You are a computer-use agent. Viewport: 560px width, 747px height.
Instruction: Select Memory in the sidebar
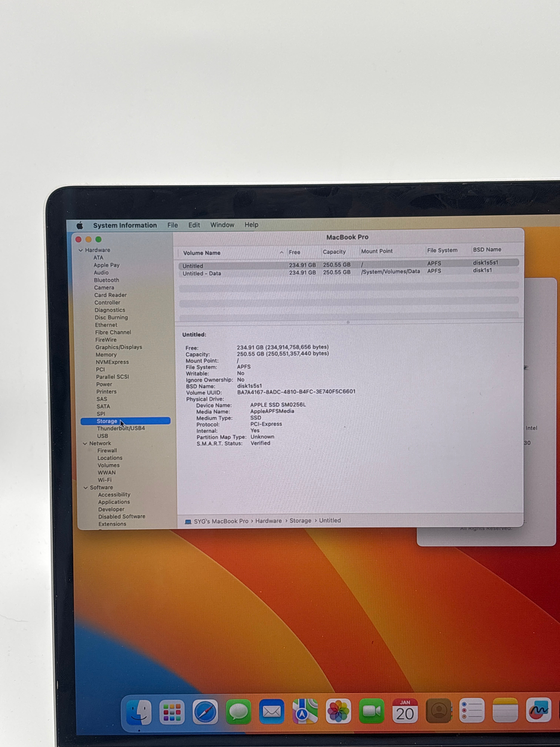coord(106,355)
